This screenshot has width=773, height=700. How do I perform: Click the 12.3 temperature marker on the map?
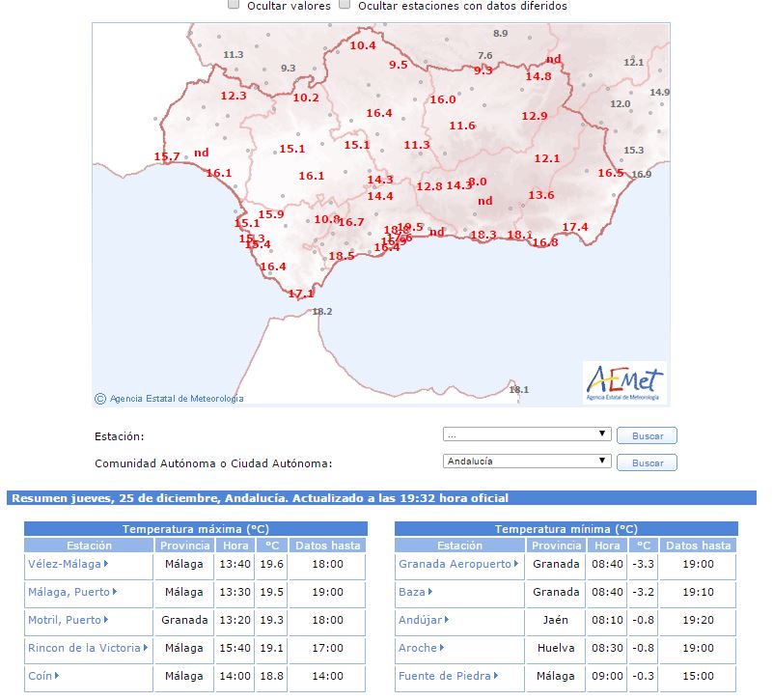tap(234, 96)
